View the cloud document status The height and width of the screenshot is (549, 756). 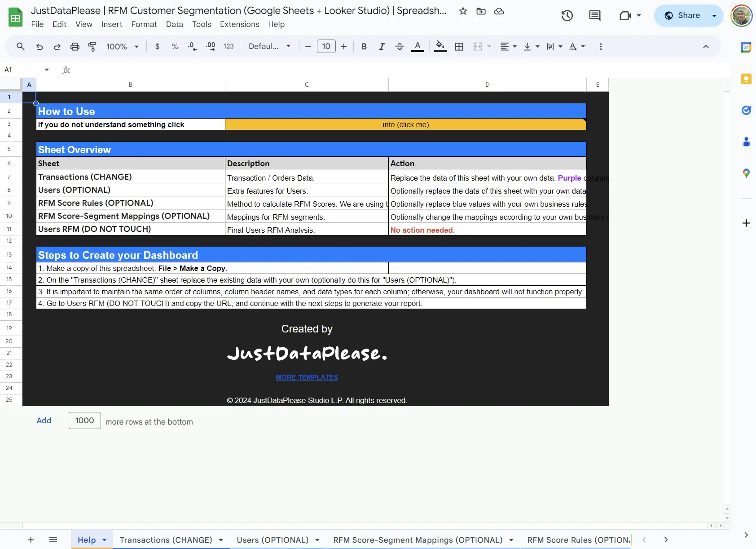499,11
